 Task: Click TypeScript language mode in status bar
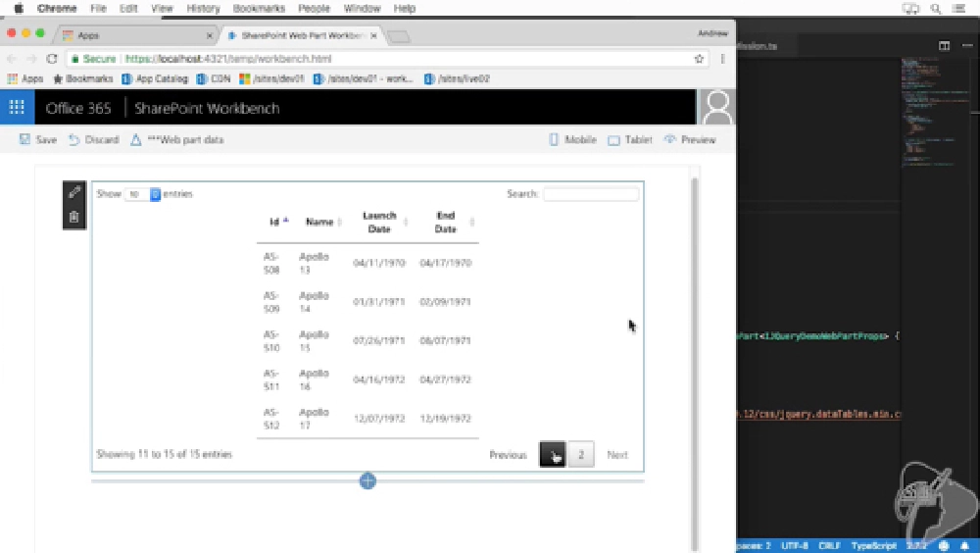point(874,546)
